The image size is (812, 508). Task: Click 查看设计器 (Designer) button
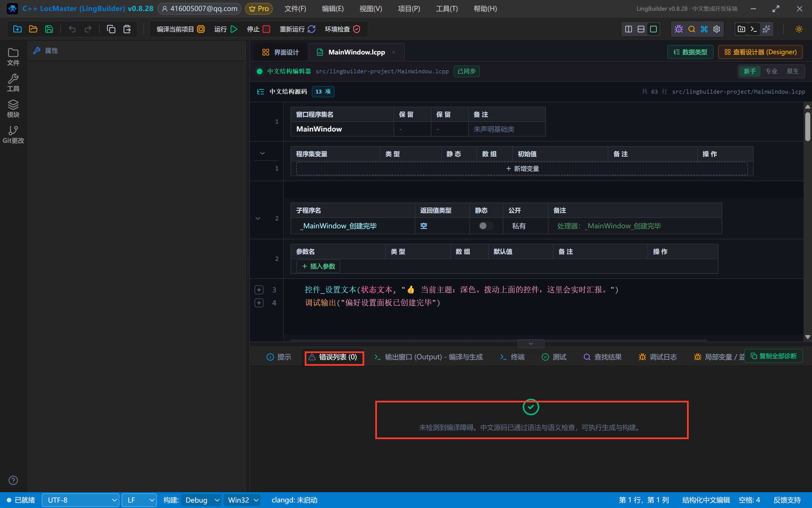[760, 52]
